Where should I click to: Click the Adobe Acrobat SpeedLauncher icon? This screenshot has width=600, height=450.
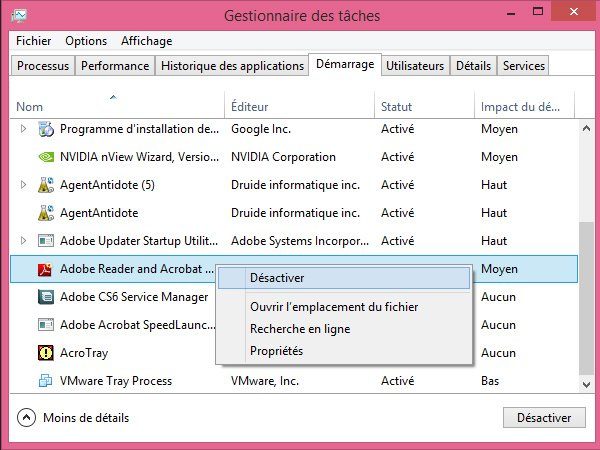(46, 325)
